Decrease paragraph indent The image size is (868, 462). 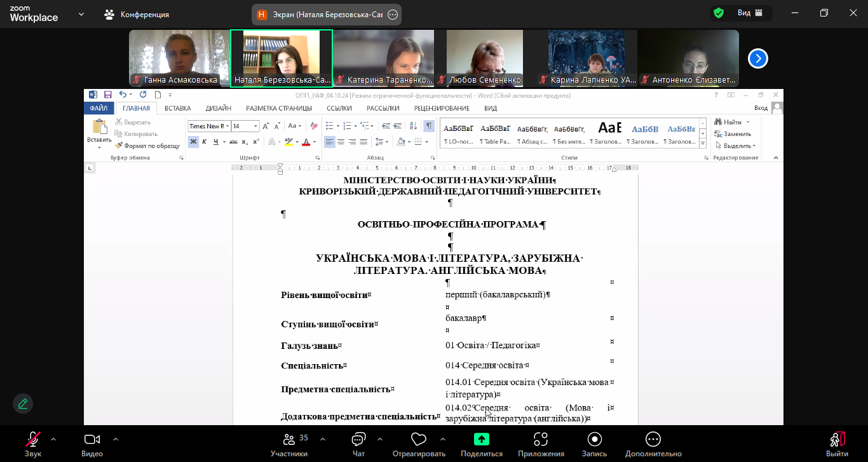(385, 126)
